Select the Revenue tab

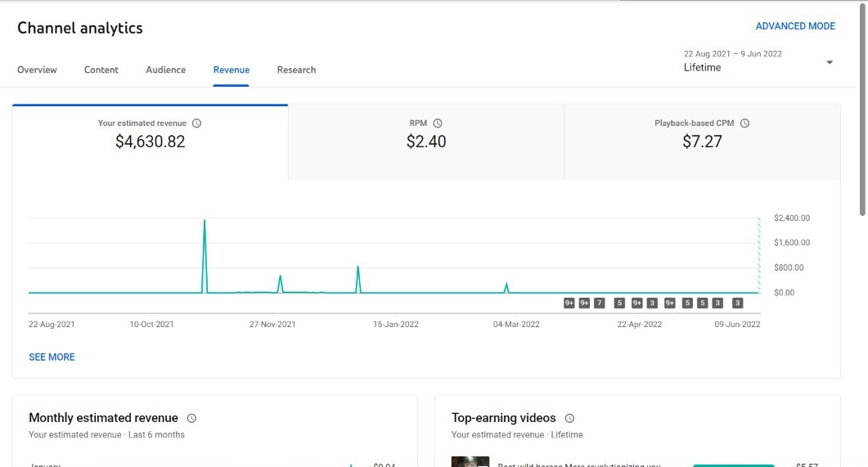pos(232,70)
